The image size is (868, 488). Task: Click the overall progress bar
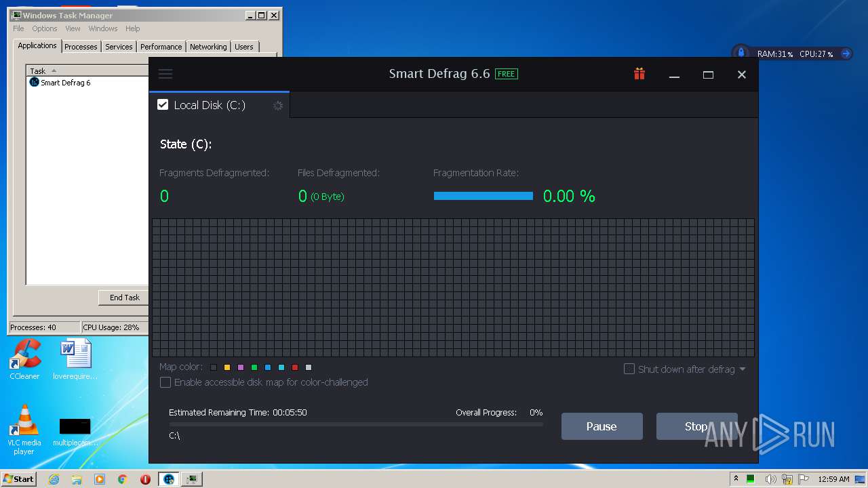(356, 424)
